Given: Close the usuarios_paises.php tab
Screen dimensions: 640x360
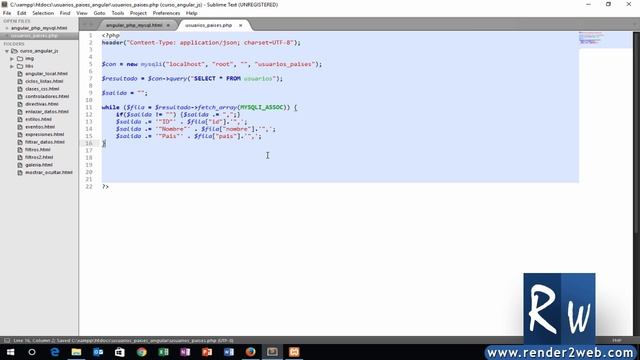Looking at the screenshot, I should tap(240, 25).
